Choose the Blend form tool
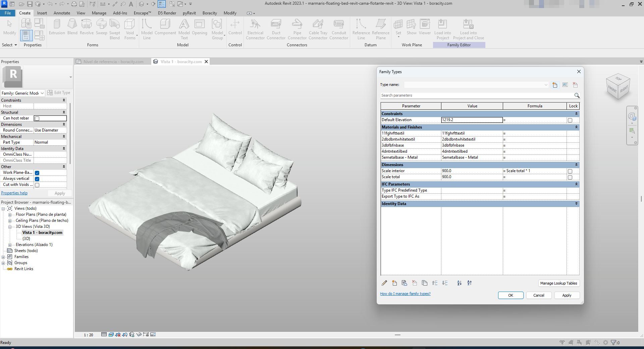 (x=72, y=27)
